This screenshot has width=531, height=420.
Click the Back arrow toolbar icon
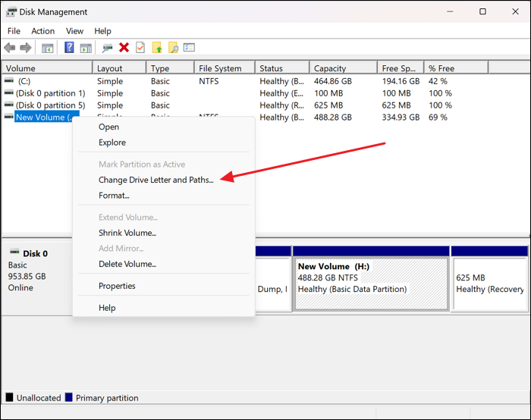(10, 48)
